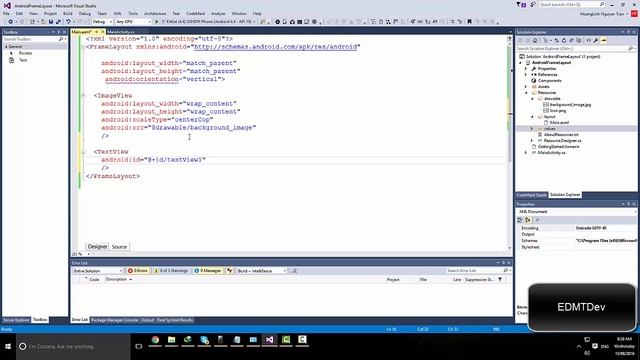This screenshot has width=640, height=360.
Task: Expand the References node in Solution Explorer
Action: [526, 75]
